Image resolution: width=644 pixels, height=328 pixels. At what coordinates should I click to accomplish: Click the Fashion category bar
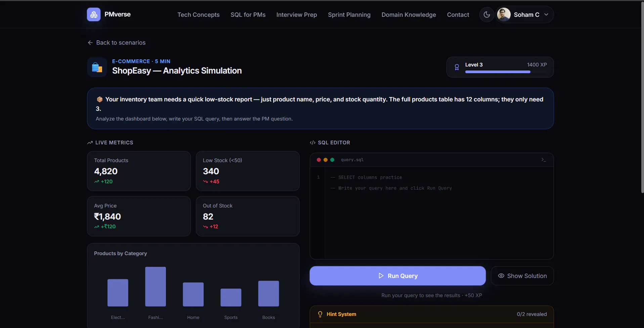point(156,287)
